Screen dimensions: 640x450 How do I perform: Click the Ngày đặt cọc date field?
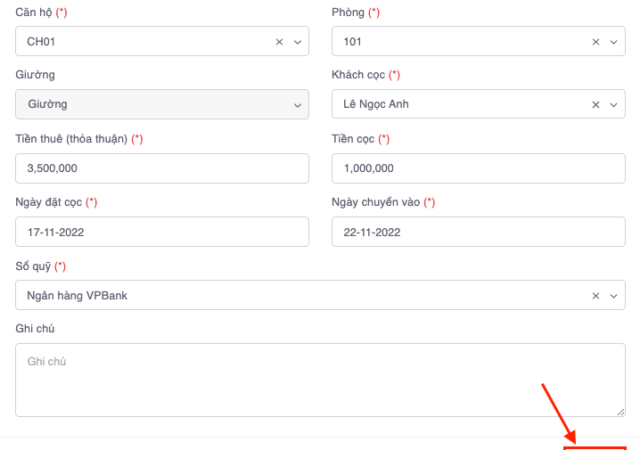[162, 232]
